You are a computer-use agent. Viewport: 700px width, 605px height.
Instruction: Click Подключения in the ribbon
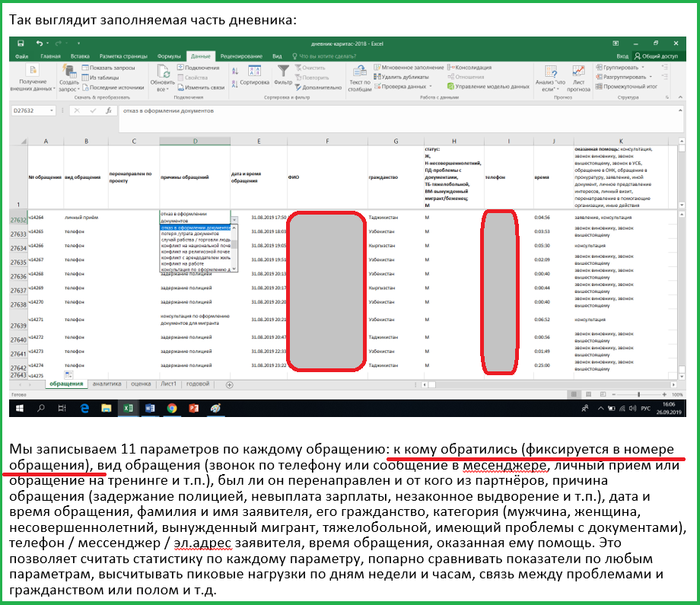[x=199, y=68]
